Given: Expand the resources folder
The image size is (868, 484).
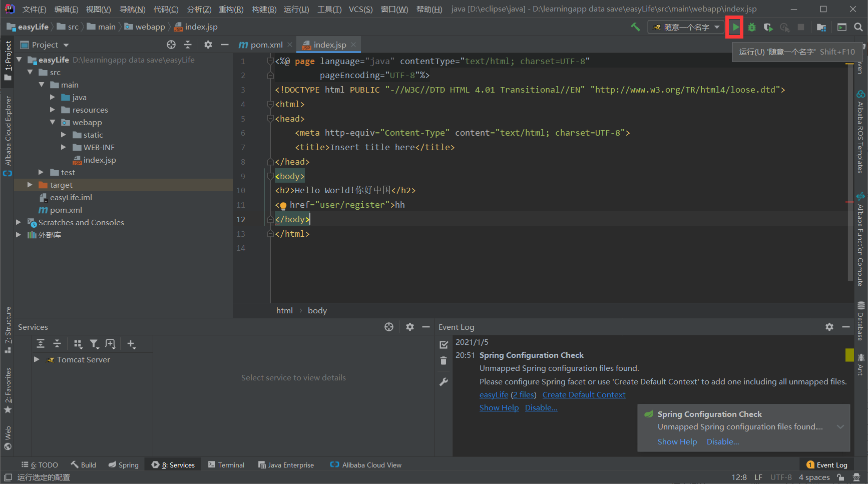Looking at the screenshot, I should [53, 110].
